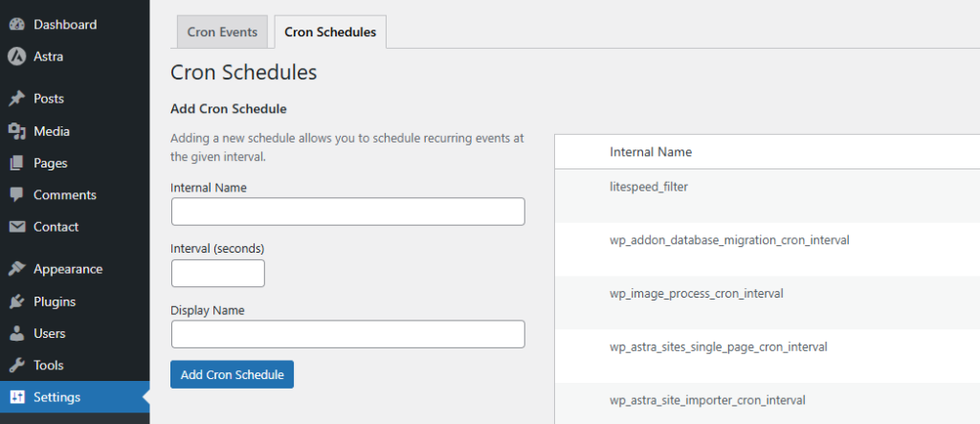Click the Users person icon
The height and width of the screenshot is (424, 980).
[x=16, y=334]
